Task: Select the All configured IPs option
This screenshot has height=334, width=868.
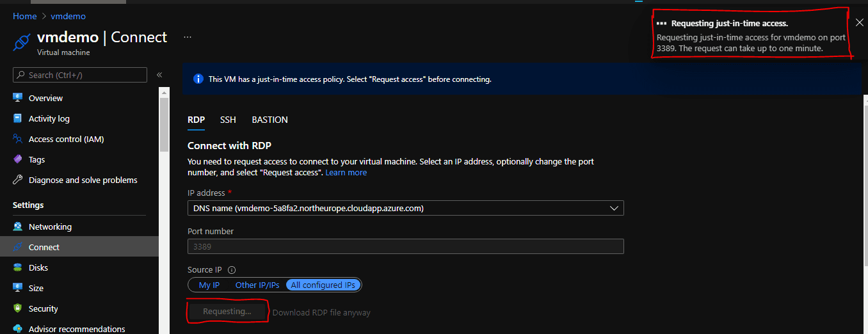Action: 323,285
